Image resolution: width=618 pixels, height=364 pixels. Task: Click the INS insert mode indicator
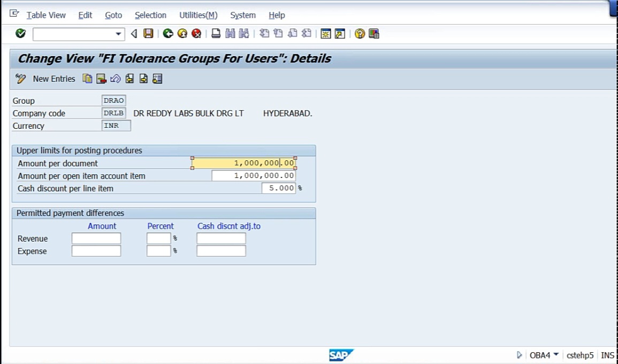(607, 355)
